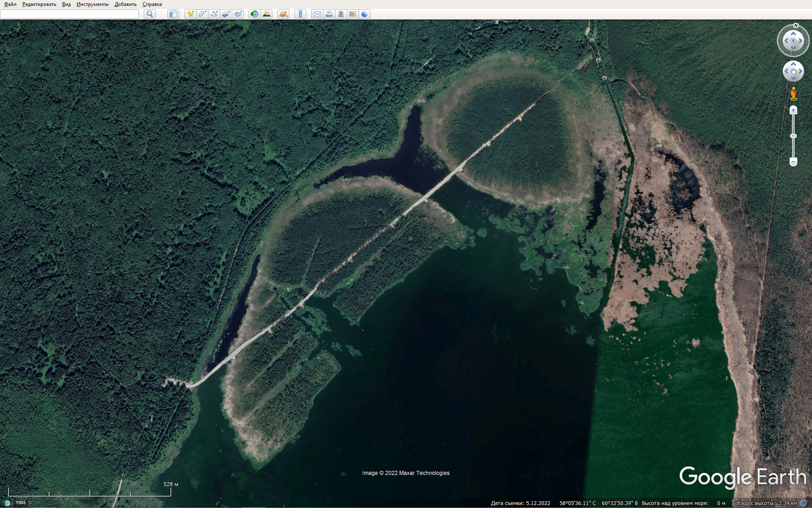This screenshot has width=812, height=508.
Task: Click in the search input field
Action: pyautogui.click(x=69, y=14)
